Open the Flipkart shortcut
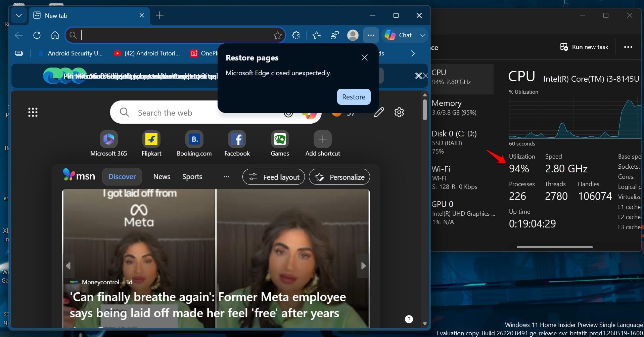Image resolution: width=644 pixels, height=337 pixels. 151,143
